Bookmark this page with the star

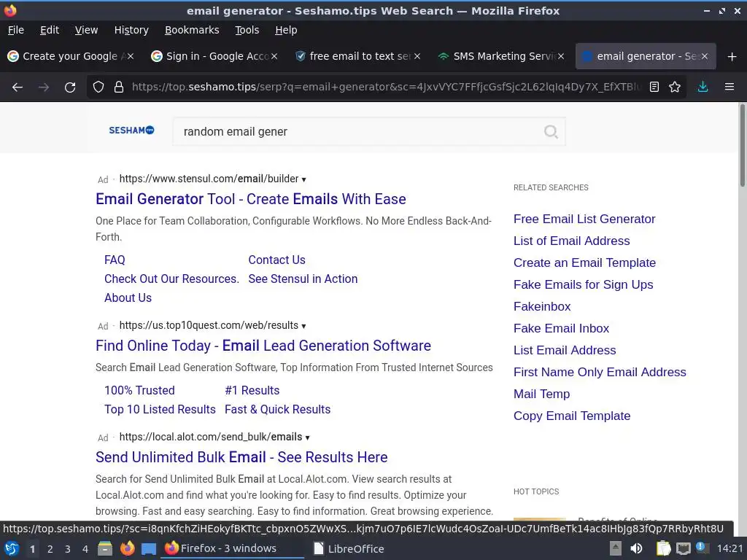point(675,87)
